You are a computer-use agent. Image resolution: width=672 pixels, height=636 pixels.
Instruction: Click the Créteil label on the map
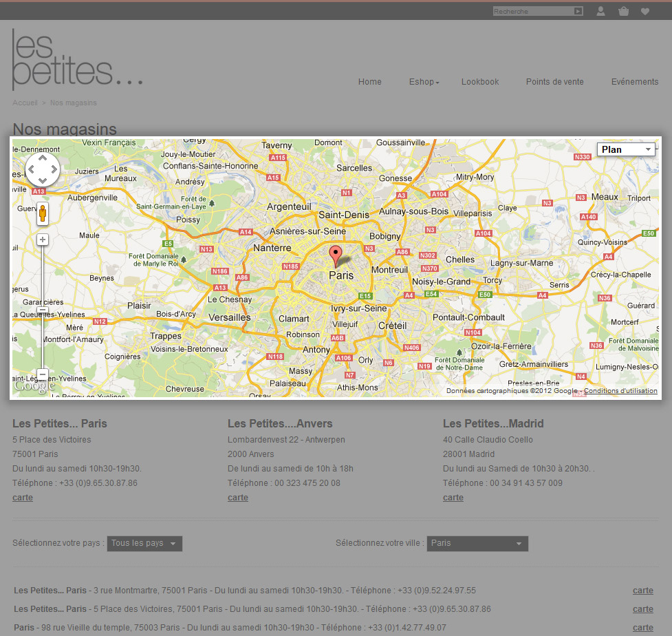(392, 326)
